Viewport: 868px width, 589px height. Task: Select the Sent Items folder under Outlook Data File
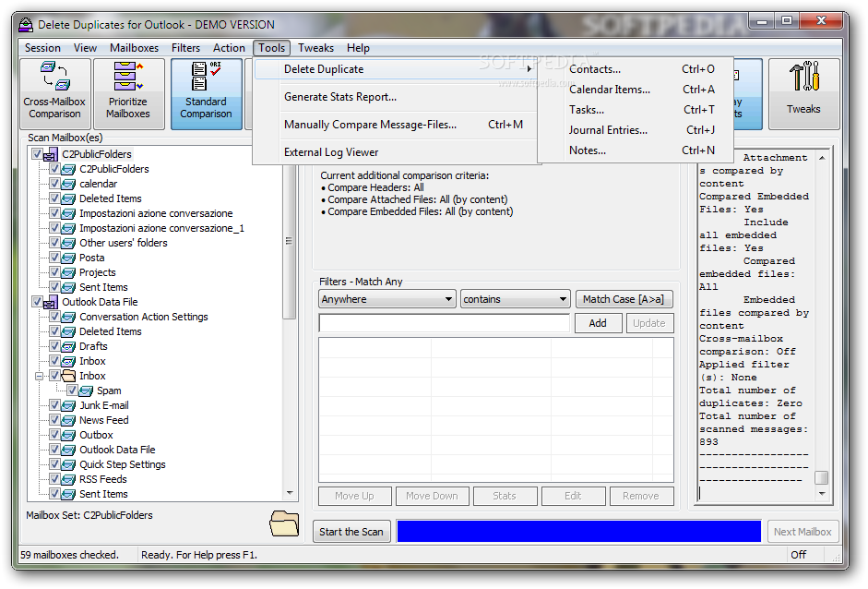(103, 494)
